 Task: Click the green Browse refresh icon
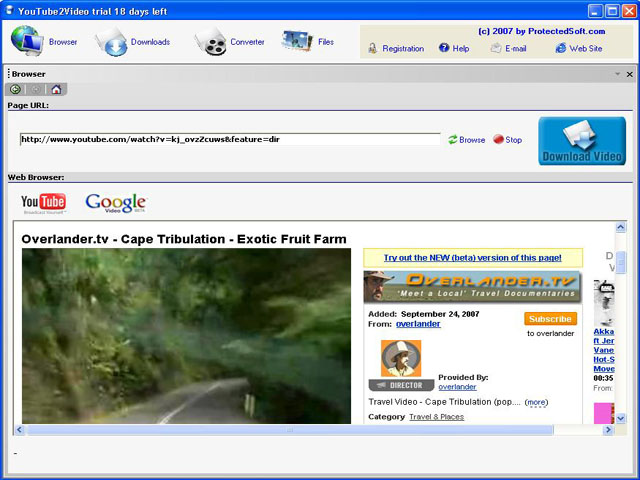coord(453,140)
